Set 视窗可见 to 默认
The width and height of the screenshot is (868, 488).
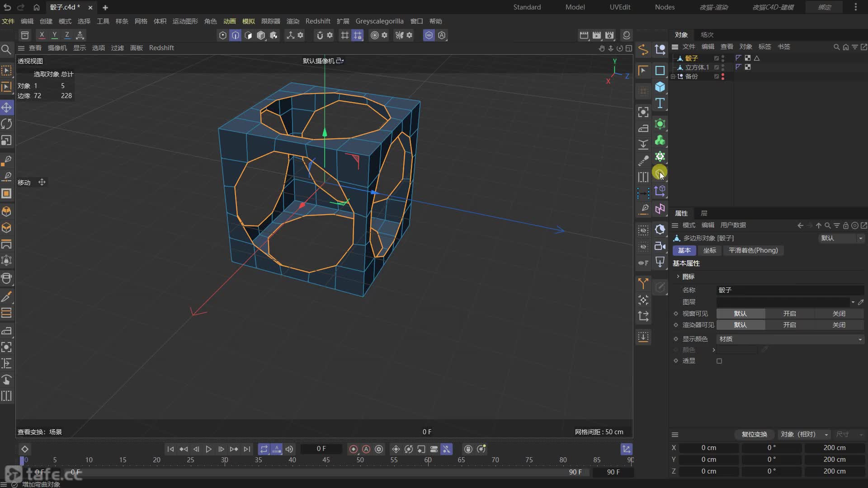pyautogui.click(x=741, y=314)
